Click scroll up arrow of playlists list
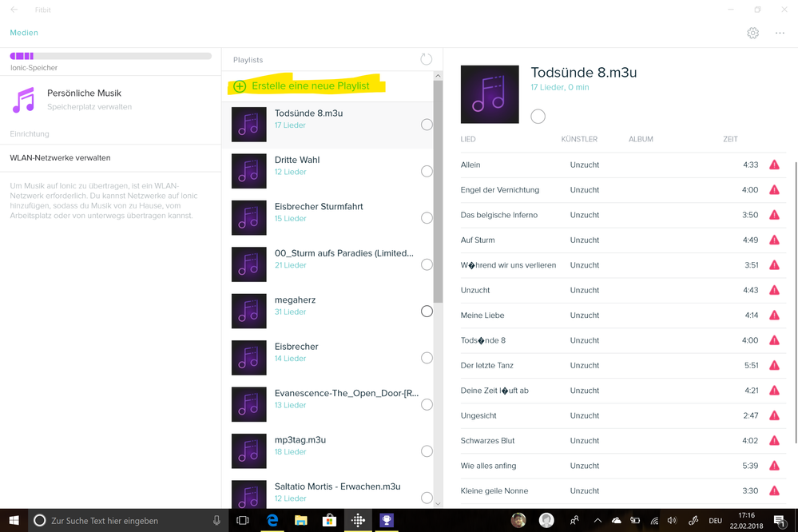The height and width of the screenshot is (532, 798). tap(437, 77)
